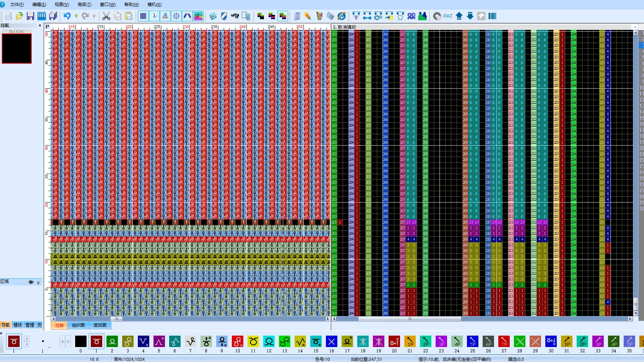Click the binoculars find icon
644x362 pixels.
click(235, 16)
